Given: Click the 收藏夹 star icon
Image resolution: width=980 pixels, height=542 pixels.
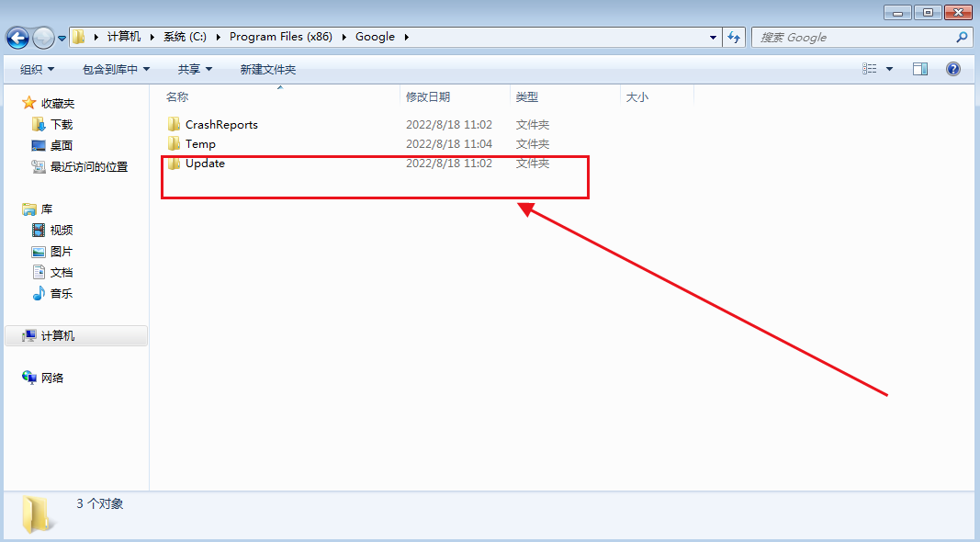Looking at the screenshot, I should 28,103.
